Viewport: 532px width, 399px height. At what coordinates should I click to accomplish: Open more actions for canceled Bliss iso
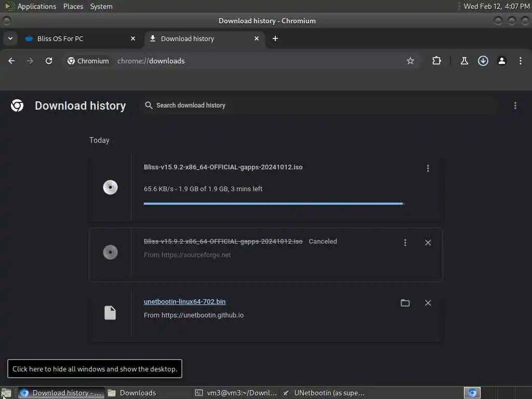point(405,243)
